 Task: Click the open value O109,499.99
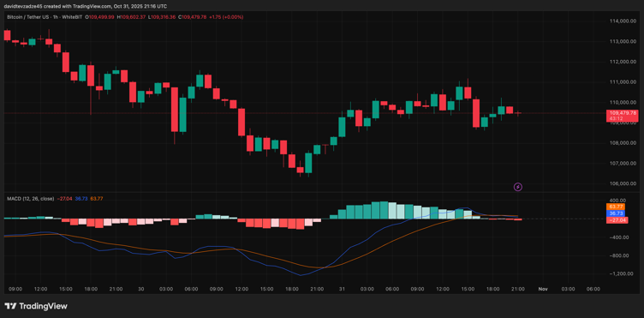click(x=100, y=17)
